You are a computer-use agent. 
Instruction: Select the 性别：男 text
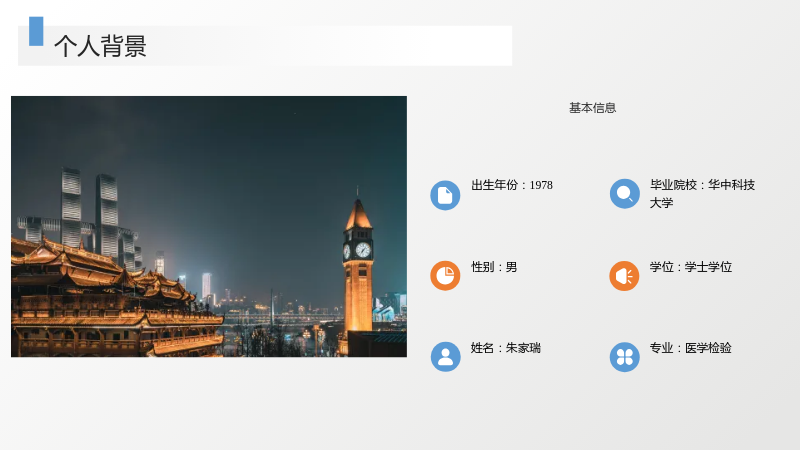(x=494, y=267)
